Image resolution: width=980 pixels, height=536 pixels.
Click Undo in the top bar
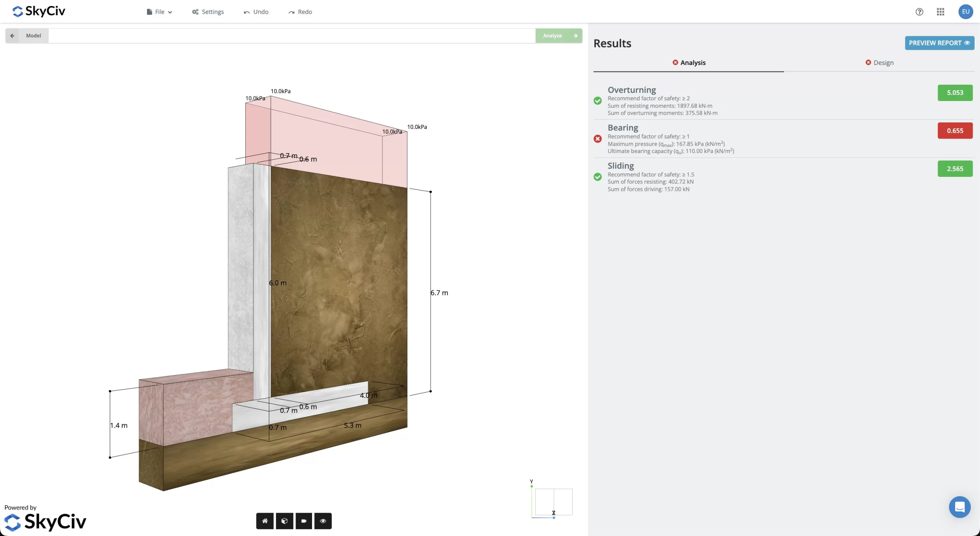point(256,12)
